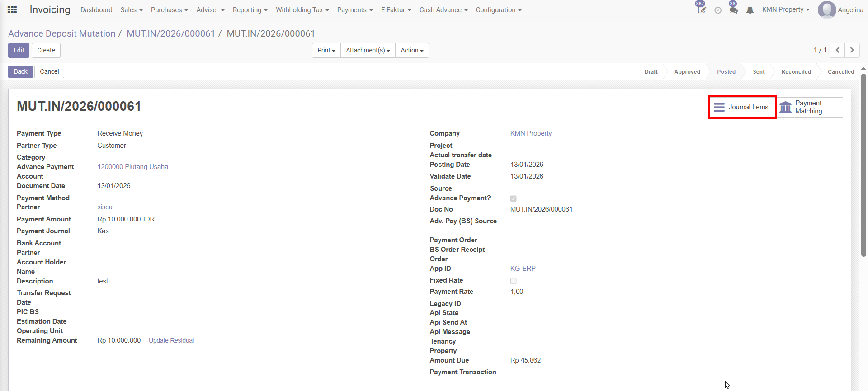Screen dimensions: 868x391
Task: Click the vertical page scrollbar
Action: coord(863,163)
